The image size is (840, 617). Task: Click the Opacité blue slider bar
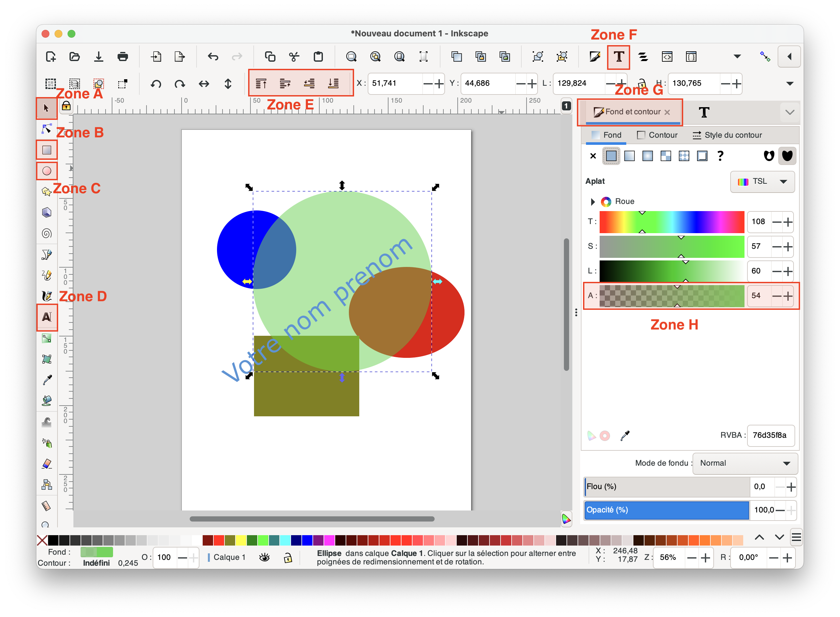[x=666, y=510]
